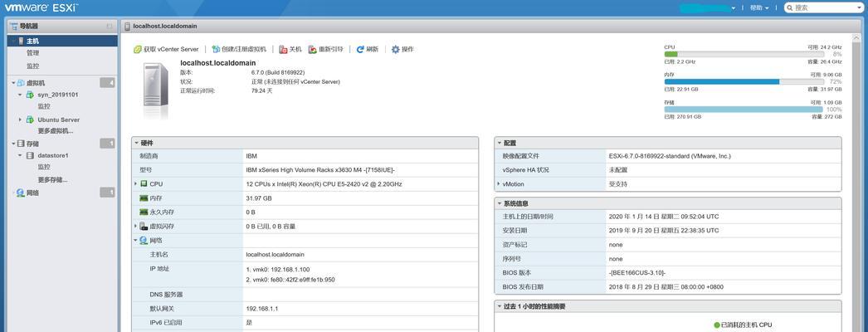Click the uptime value 79.24 天
The height and width of the screenshot is (332, 868).
(262, 90)
